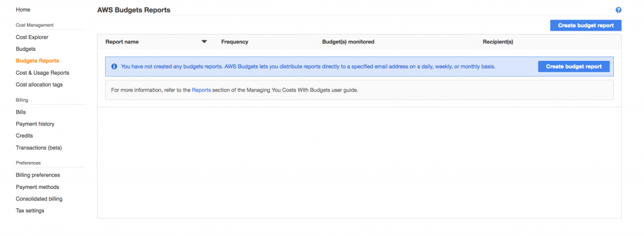Image resolution: width=644 pixels, height=236 pixels.
Task: Open Billing preferences
Action: [38, 175]
